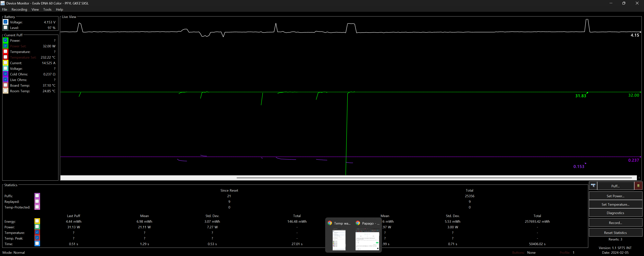Viewport: 644px width, 256px height.
Task: Enable the Puffs statistics checkbox
Action: [37, 196]
